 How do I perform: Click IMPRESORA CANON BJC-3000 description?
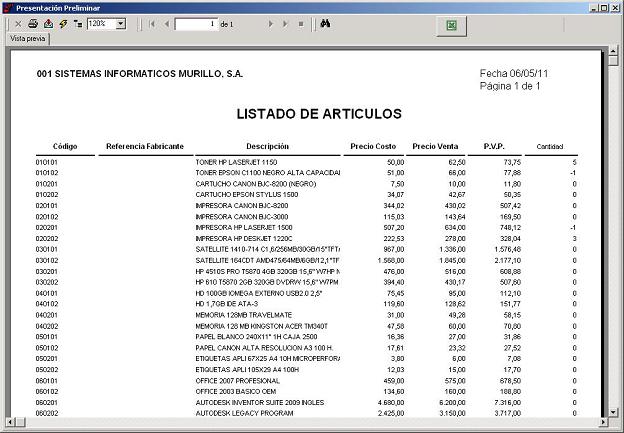[242, 217]
